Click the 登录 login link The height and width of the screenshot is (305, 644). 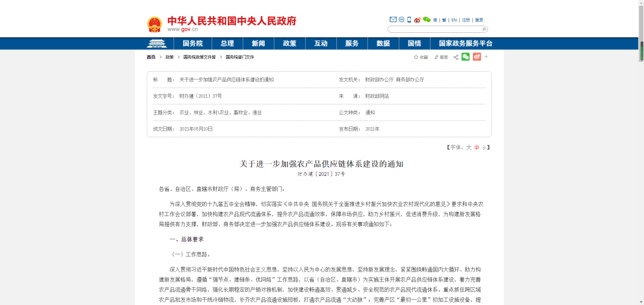(x=479, y=20)
